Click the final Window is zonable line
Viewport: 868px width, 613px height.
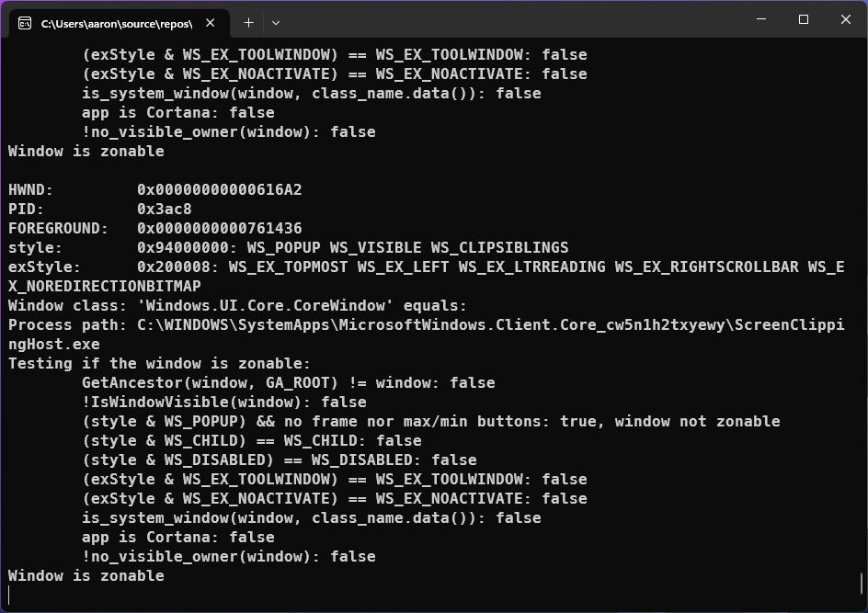pyautogui.click(x=86, y=575)
